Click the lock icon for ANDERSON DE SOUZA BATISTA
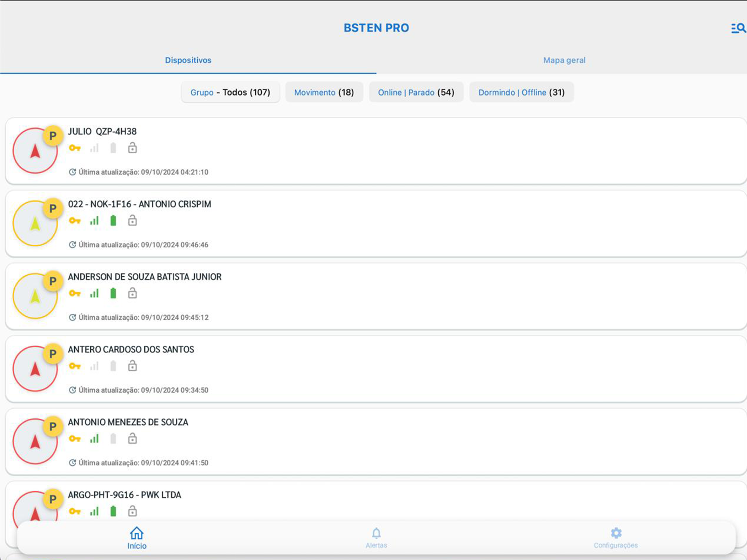This screenshot has width=747, height=560. point(132,293)
